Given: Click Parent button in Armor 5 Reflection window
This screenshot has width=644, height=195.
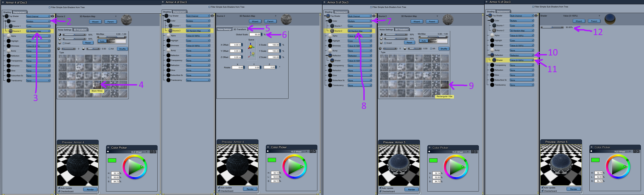Looking at the screenshot, I should tap(594, 21).
